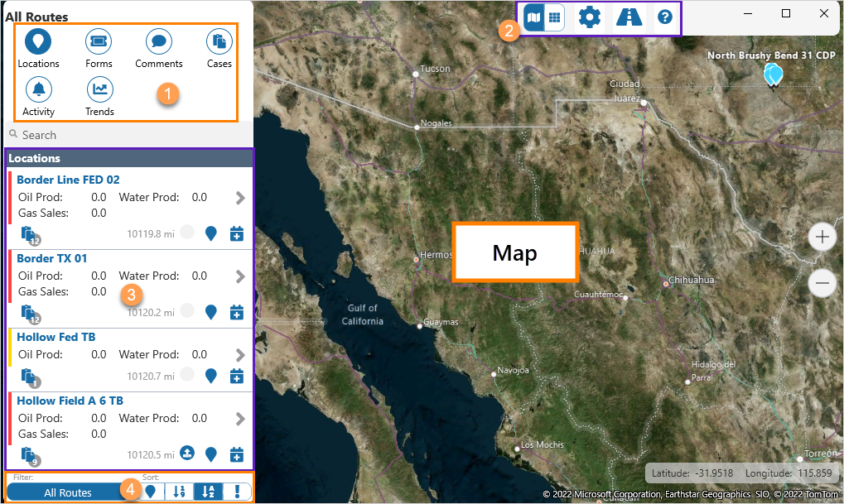
Task: Click status circle on Border Line FED 02
Action: (187, 232)
